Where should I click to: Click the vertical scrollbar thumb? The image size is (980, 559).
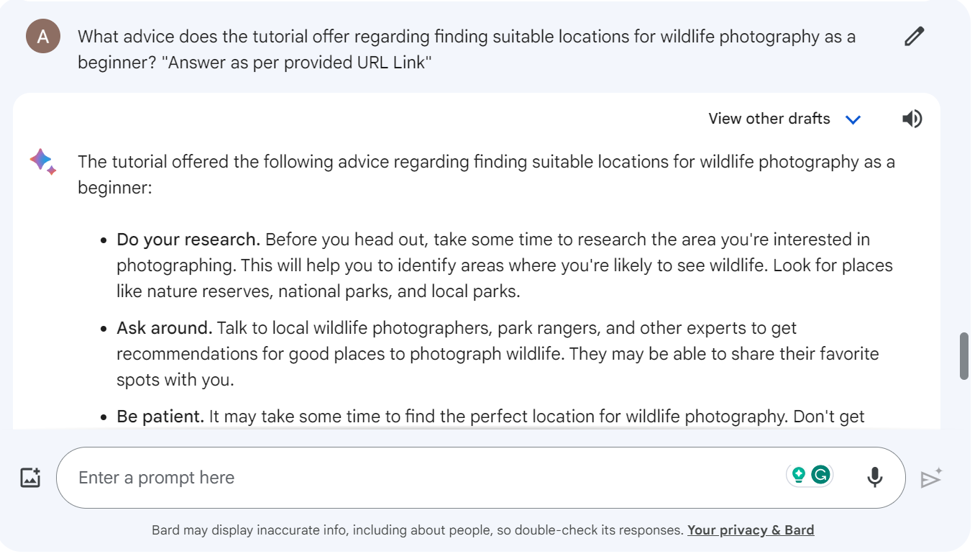pyautogui.click(x=964, y=355)
